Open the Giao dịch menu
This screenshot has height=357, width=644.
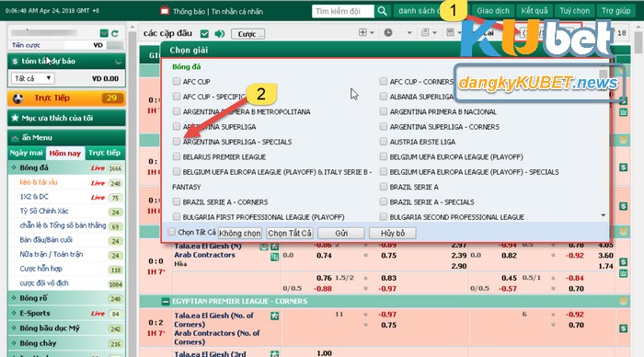point(493,11)
